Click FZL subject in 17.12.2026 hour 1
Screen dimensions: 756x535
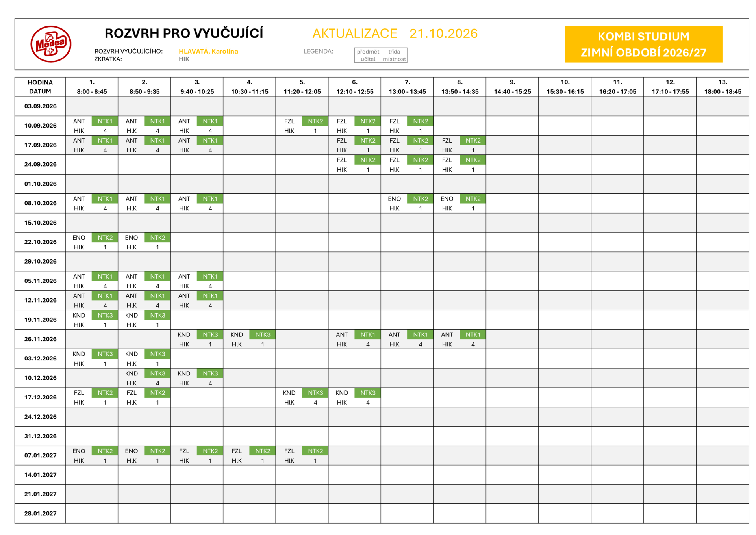point(79,393)
